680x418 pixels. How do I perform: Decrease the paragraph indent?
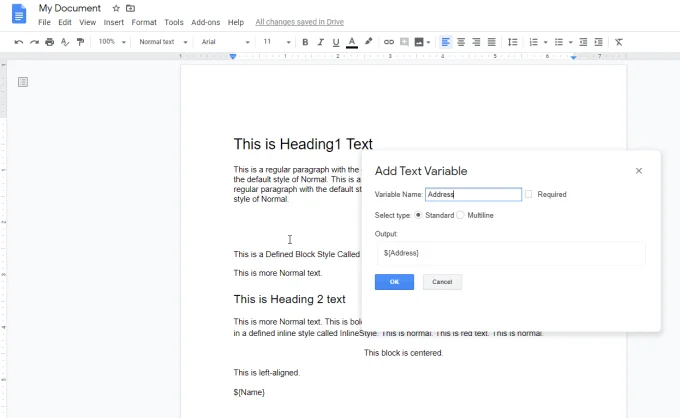[x=583, y=42]
